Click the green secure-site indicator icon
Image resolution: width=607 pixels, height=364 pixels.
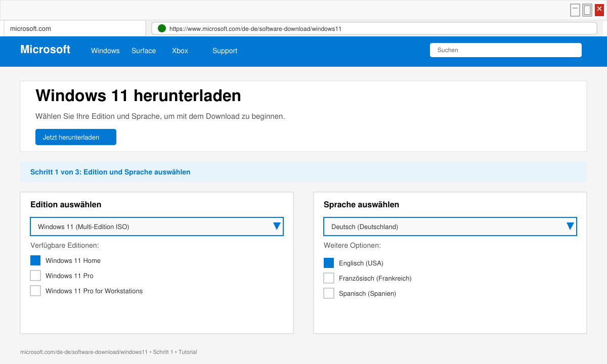coord(162,28)
